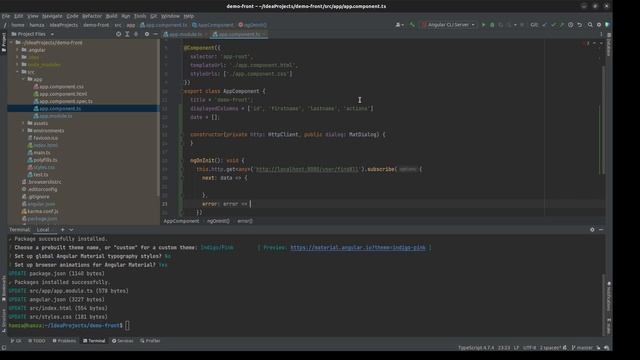Click the expand all icon in Project panel

127,34
